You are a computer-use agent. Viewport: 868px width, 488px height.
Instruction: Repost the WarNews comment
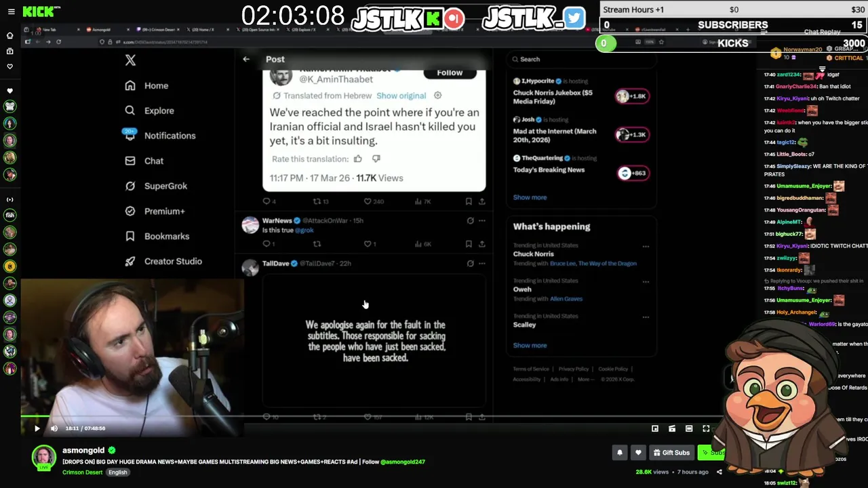[317, 244]
